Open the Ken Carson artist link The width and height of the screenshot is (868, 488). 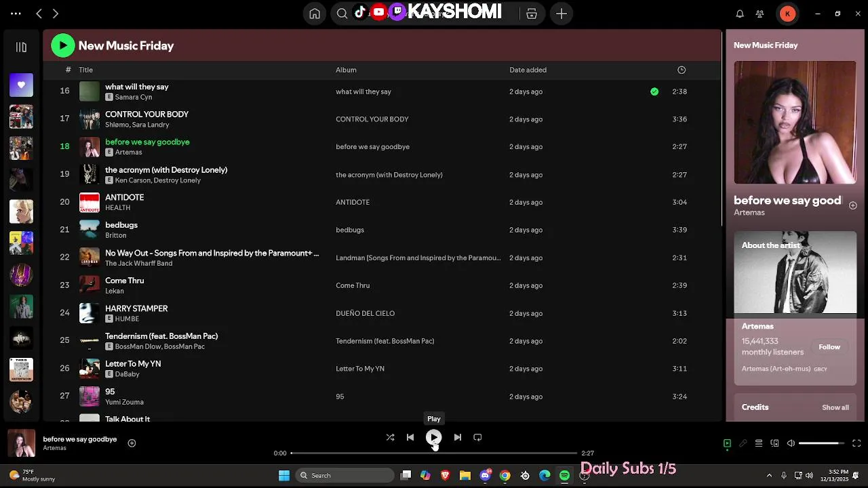click(x=132, y=180)
